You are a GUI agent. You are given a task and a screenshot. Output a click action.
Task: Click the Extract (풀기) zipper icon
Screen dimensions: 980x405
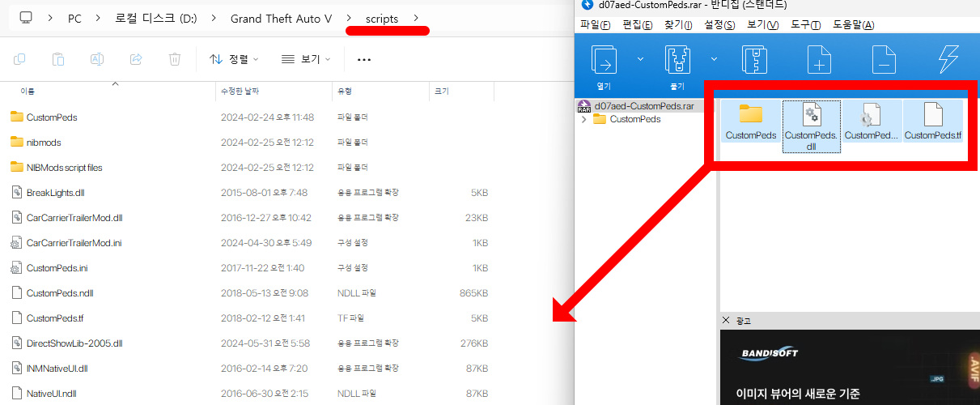(677, 60)
